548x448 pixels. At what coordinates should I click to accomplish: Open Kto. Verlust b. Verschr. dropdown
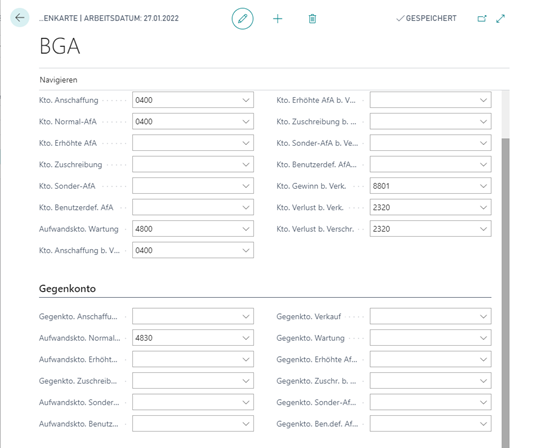[483, 229]
